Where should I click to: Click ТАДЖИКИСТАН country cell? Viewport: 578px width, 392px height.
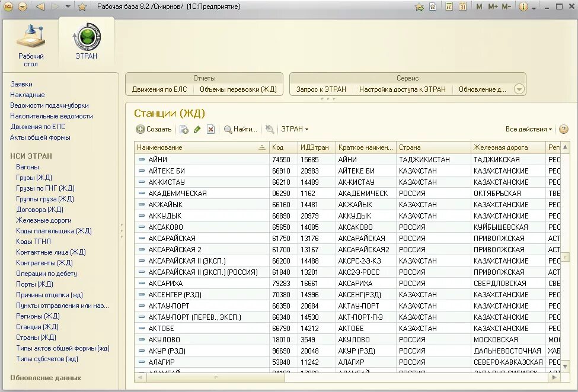coord(433,160)
